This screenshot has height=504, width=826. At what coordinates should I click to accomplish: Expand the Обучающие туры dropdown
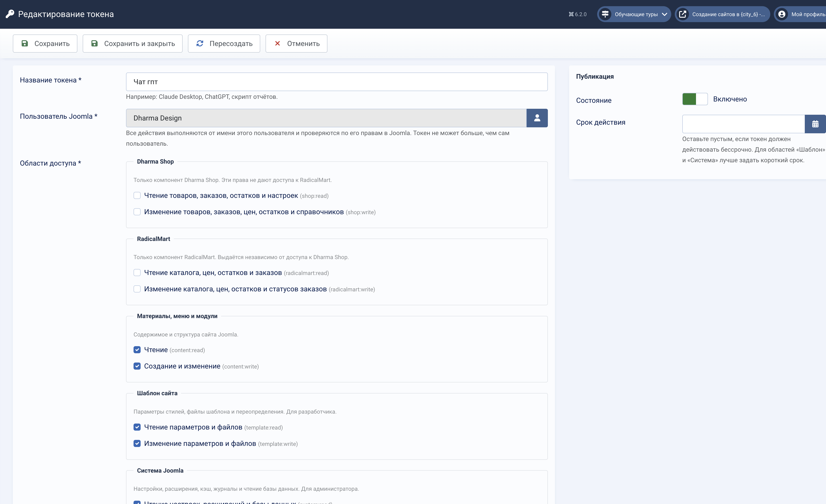click(634, 14)
